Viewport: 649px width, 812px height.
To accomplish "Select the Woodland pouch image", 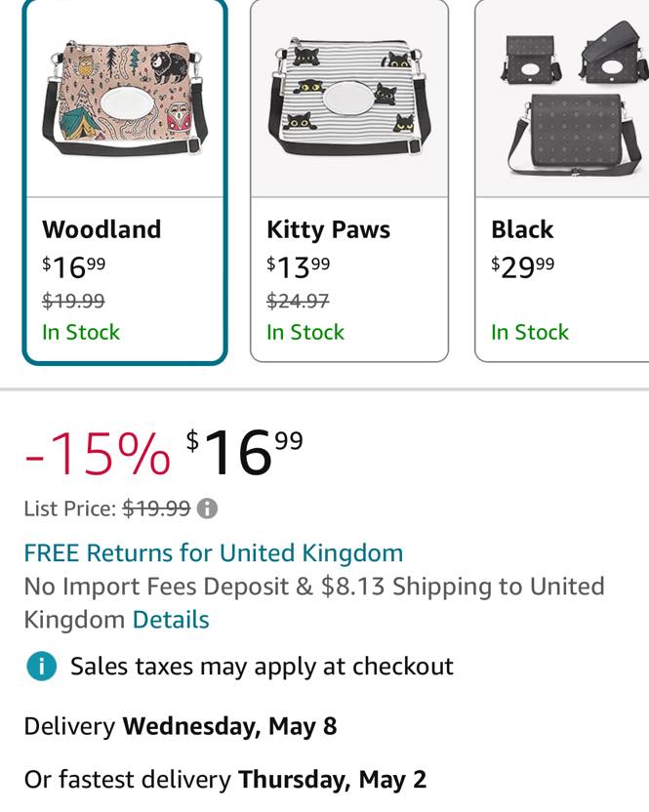I will 124,97.
